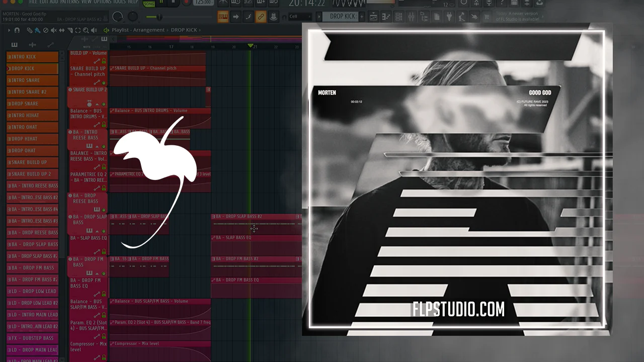Select INTRO KICK pattern in picker
Screen dimensions: 644x362
33,57
